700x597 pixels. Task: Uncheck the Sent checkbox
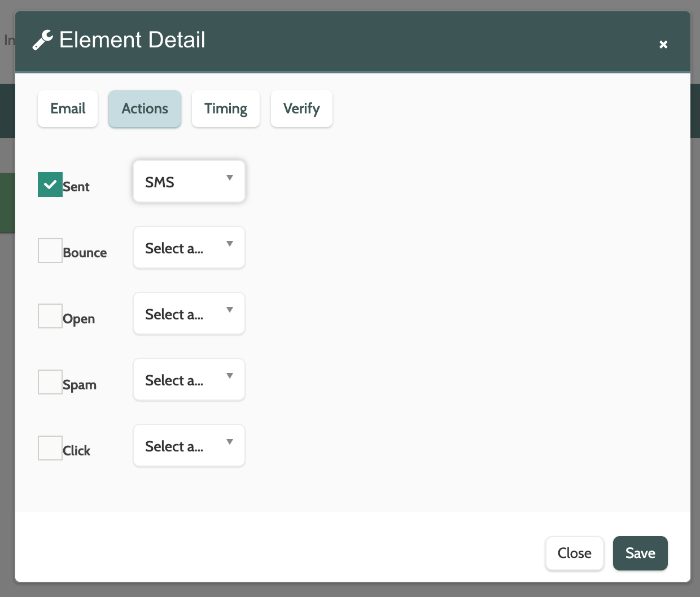pyautogui.click(x=50, y=185)
